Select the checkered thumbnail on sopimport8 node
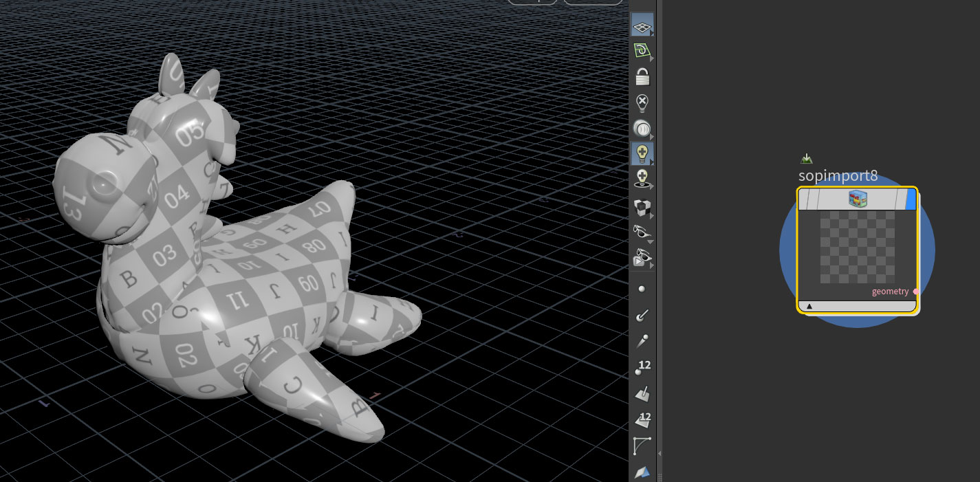 coord(857,247)
